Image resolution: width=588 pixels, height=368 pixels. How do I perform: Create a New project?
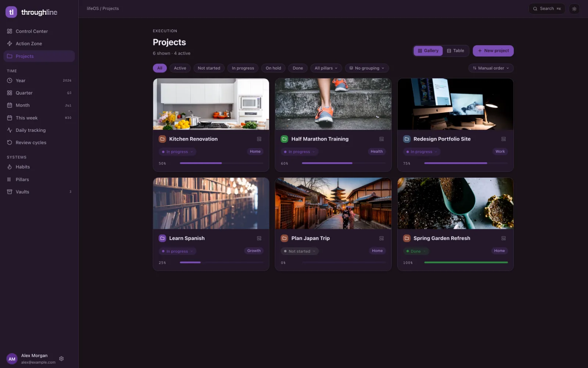tap(493, 51)
